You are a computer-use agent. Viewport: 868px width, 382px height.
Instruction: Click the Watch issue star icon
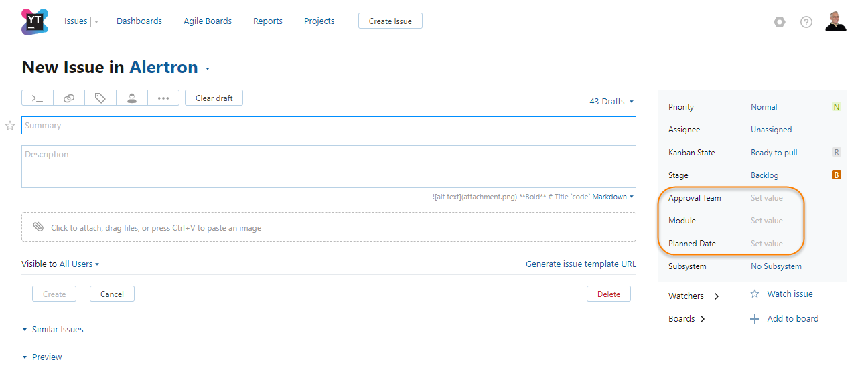click(755, 294)
